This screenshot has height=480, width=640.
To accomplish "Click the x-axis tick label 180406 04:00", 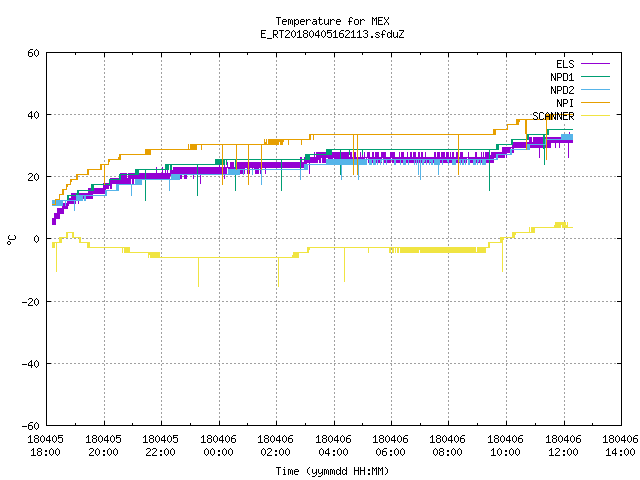I will coord(333,446).
